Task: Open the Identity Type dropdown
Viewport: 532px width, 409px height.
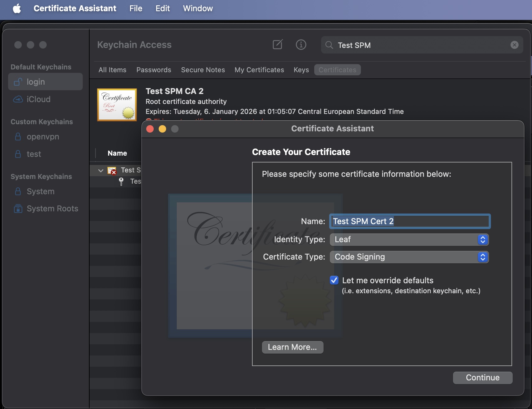Action: coord(409,240)
